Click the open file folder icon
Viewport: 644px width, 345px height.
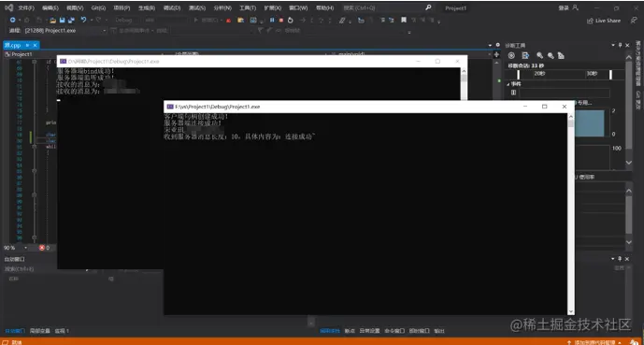pyautogui.click(x=52, y=21)
